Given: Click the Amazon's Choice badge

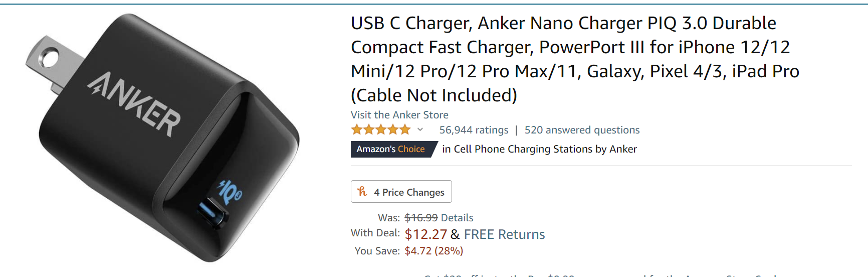Looking at the screenshot, I should pyautogui.click(x=391, y=149).
